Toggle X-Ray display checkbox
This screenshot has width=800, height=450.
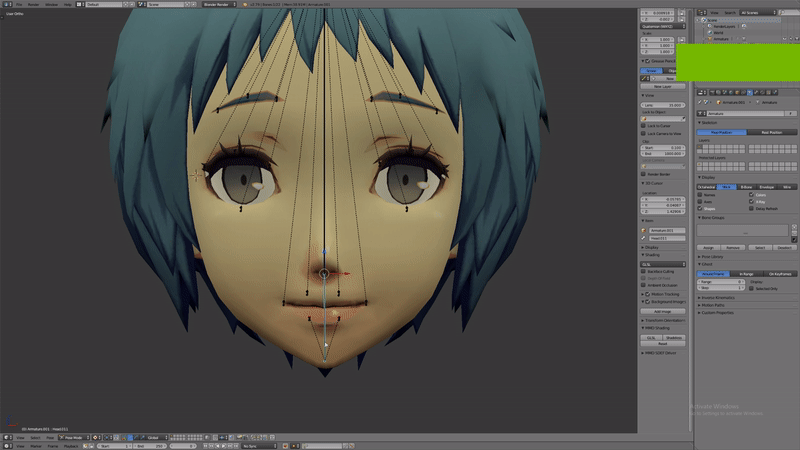coord(751,202)
